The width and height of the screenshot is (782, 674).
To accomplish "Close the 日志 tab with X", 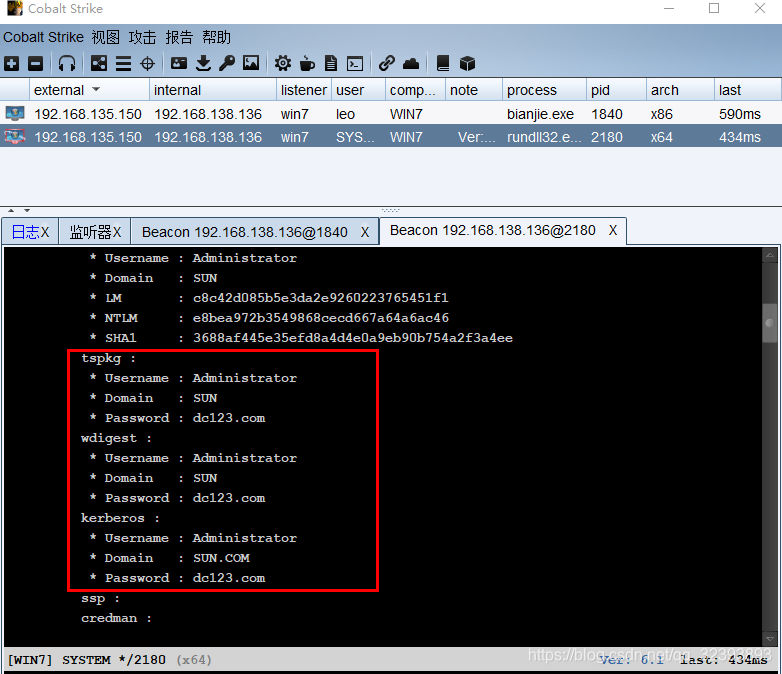I will 45,232.
